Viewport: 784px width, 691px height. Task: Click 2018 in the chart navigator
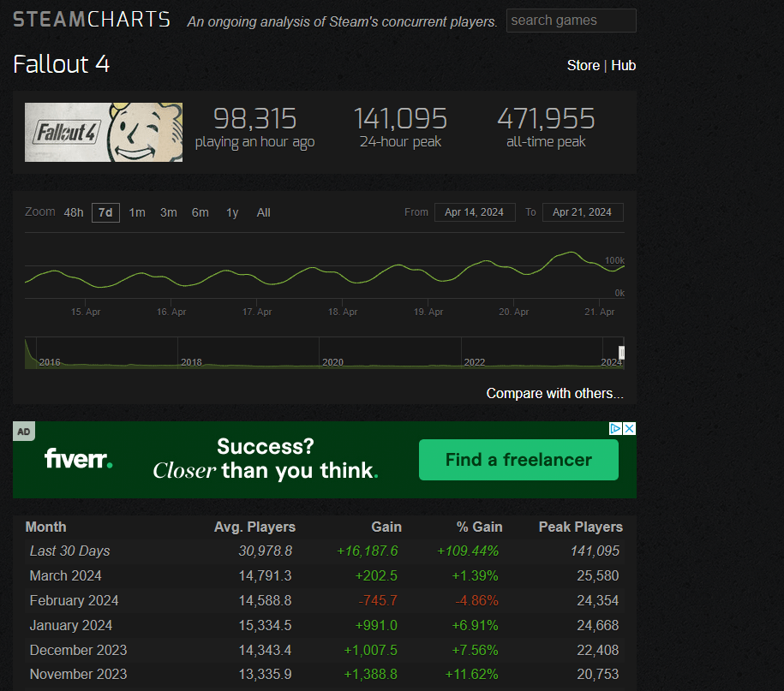coord(191,362)
